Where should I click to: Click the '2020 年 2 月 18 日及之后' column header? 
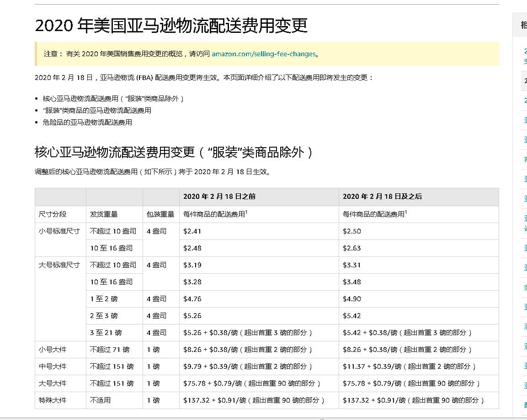(382, 197)
